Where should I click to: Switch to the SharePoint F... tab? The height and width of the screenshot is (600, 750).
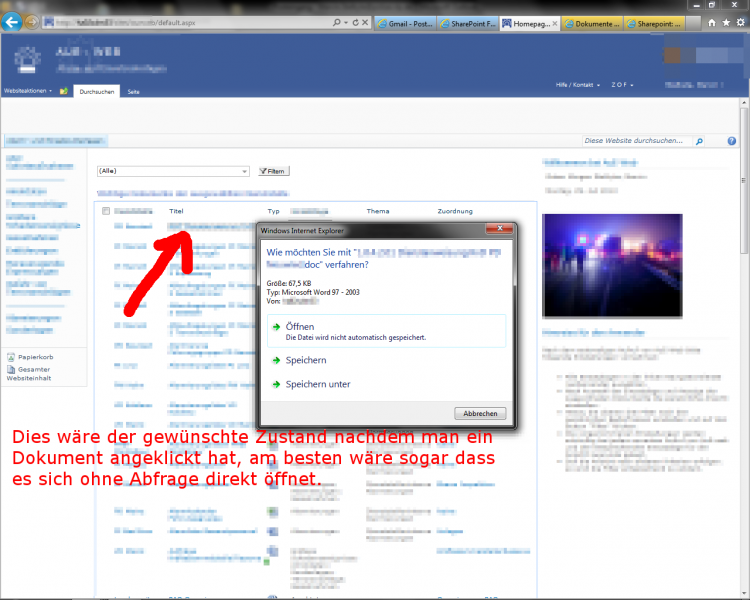tap(468, 23)
